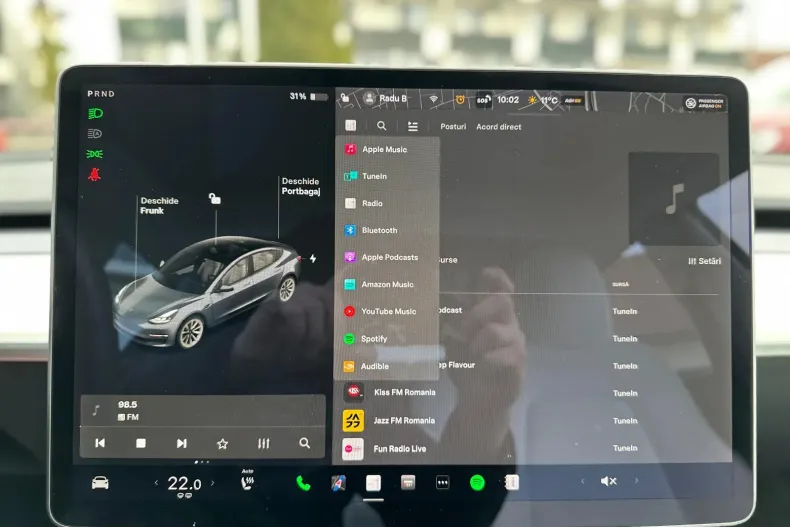Open the Radu B driver profile
Screen dimensions: 790x527
click(385, 98)
